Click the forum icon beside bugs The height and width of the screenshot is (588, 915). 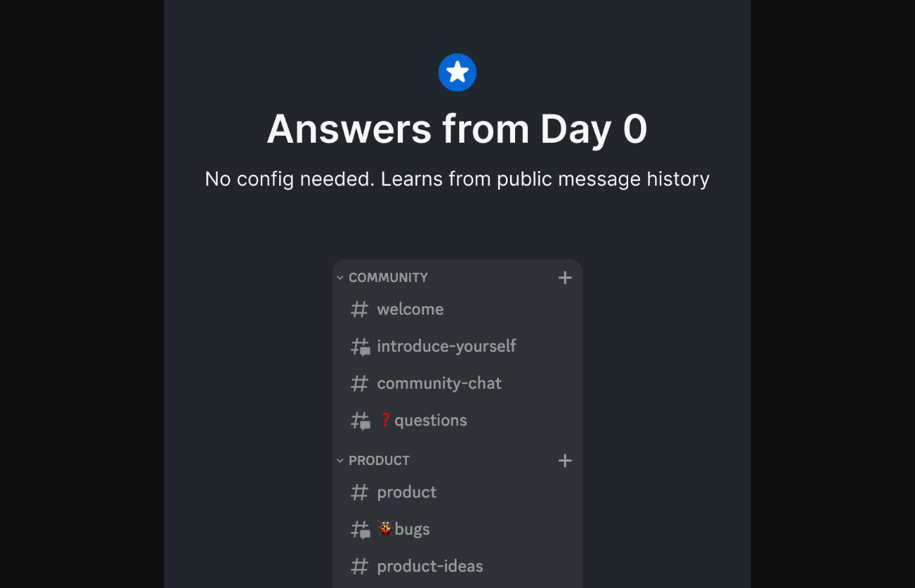click(360, 530)
